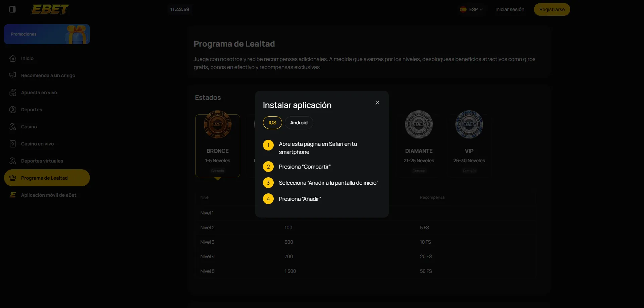The width and height of the screenshot is (644, 308).
Task: Click the Recomienda a un Amigo megaphone icon
Action: (x=13, y=75)
